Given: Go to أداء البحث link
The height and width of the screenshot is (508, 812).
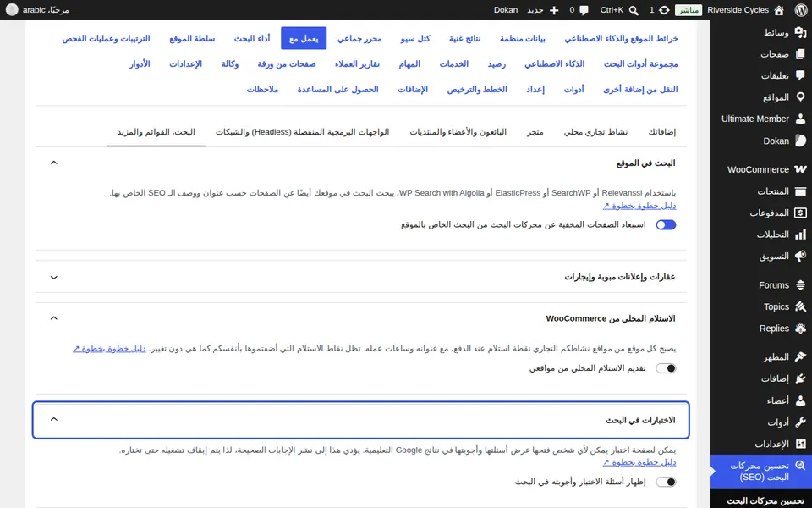Looking at the screenshot, I should click(252, 38).
